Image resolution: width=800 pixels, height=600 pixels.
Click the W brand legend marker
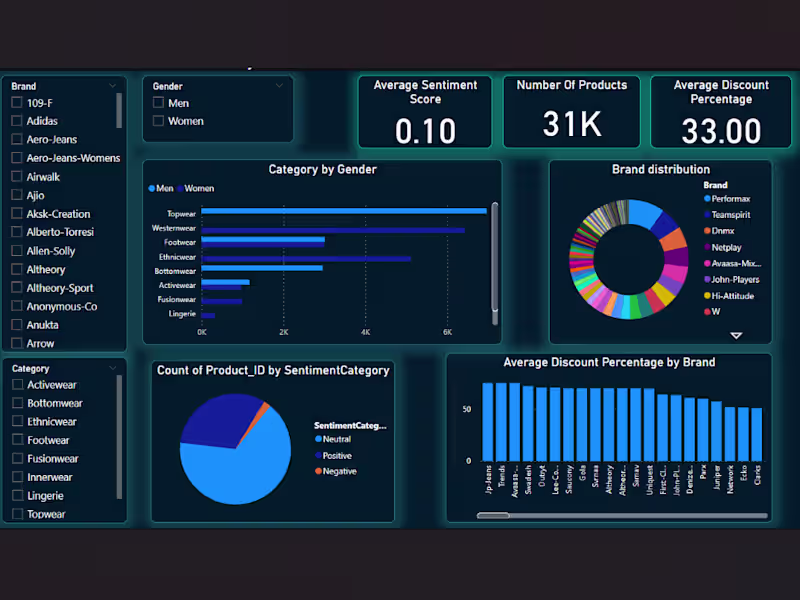click(707, 311)
